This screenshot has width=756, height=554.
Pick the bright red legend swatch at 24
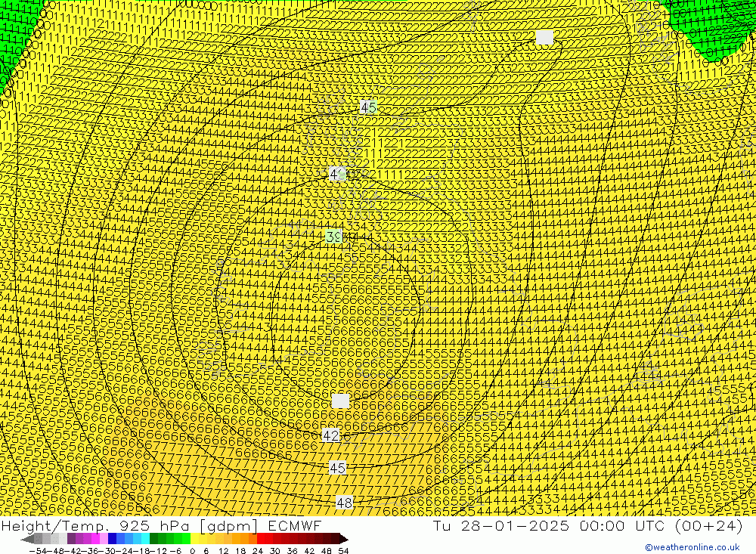261,539
